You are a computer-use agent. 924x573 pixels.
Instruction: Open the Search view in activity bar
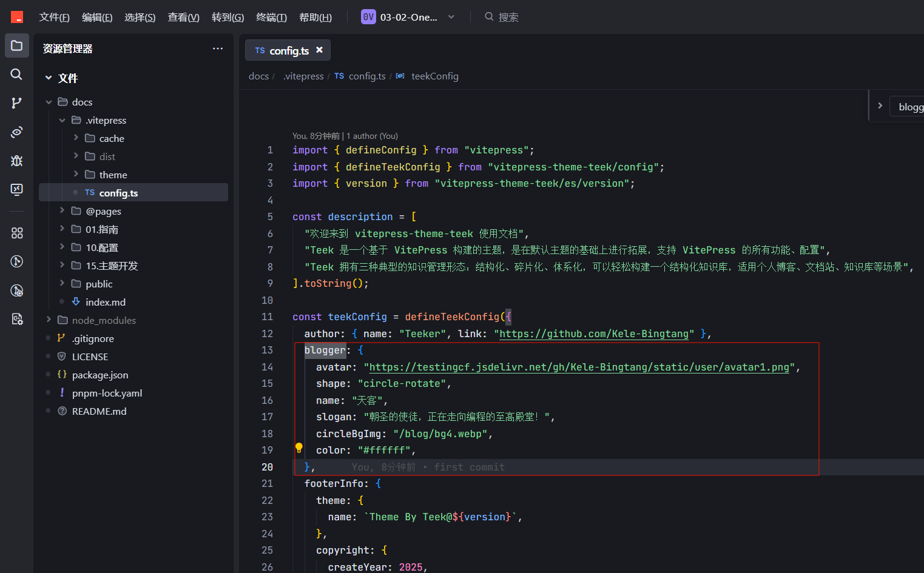tap(17, 74)
